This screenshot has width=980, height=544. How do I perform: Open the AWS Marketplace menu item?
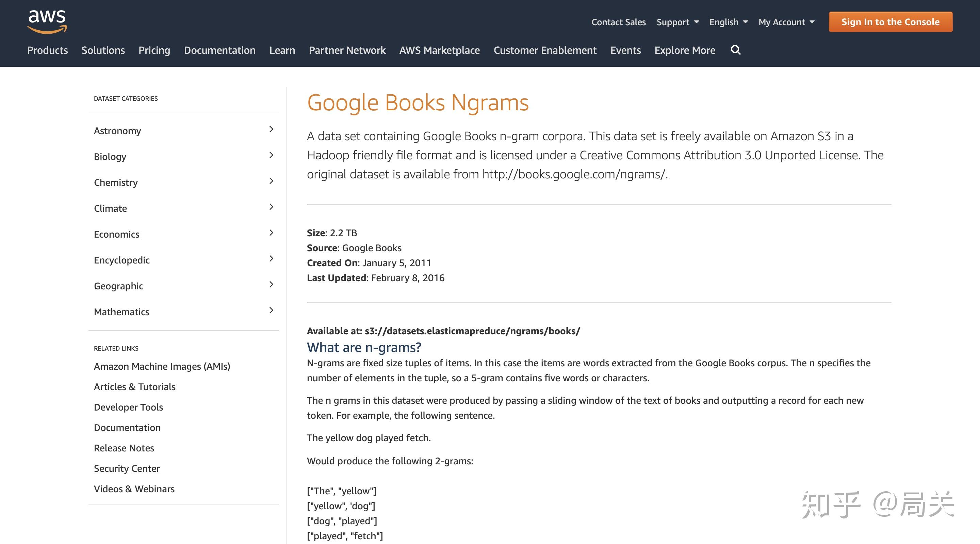pos(439,50)
